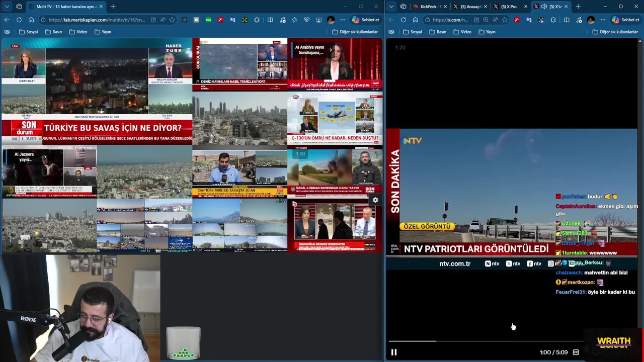Select the C-130 news tile
Image resolution: width=644 pixels, height=362 pixels.
335,119
